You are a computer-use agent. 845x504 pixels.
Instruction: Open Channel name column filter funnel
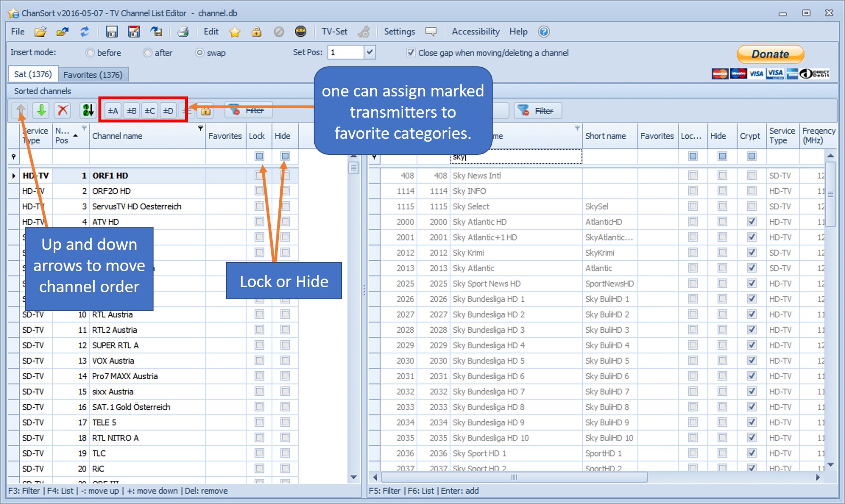tap(201, 128)
